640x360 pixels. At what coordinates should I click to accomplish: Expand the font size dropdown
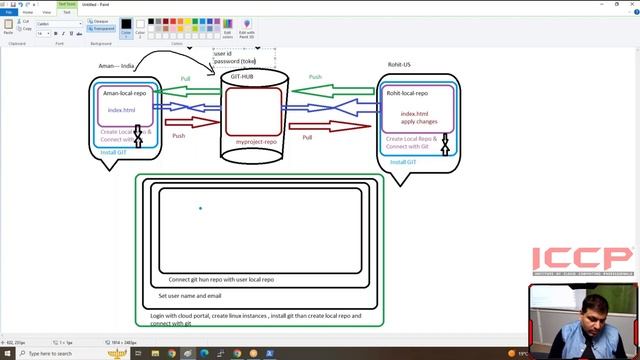(x=49, y=33)
